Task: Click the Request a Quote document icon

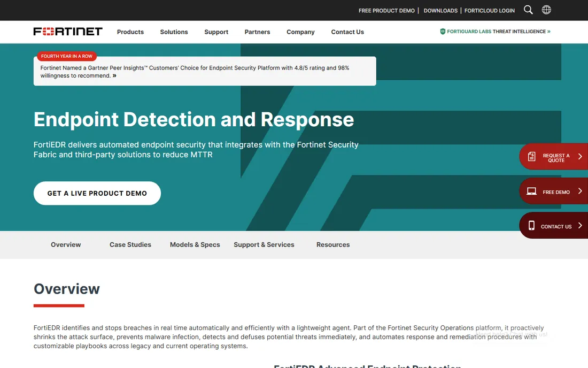Action: 531,156
